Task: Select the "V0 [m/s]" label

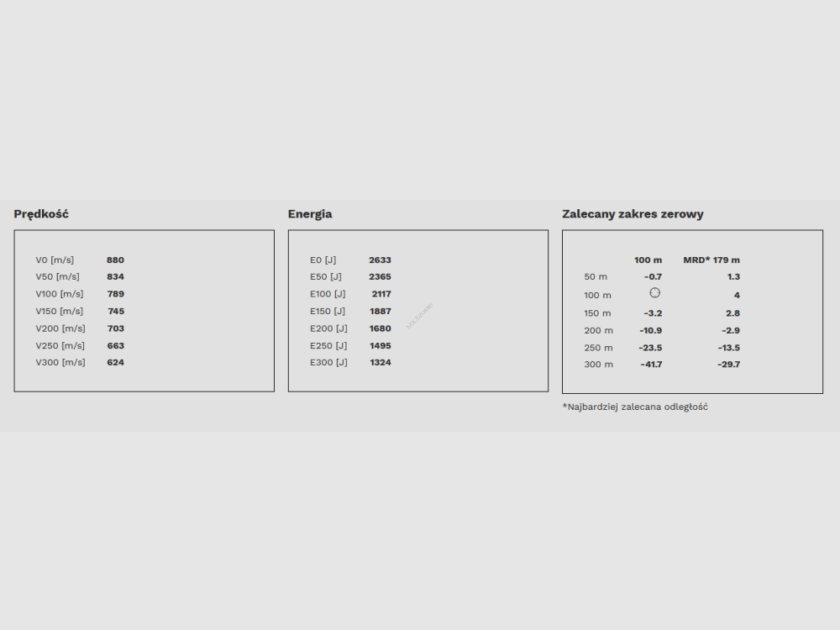Action: click(x=55, y=260)
